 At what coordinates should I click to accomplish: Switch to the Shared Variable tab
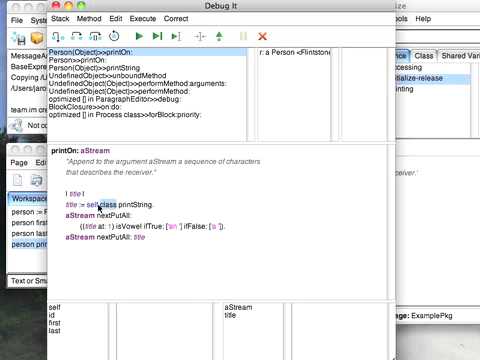tap(459, 56)
